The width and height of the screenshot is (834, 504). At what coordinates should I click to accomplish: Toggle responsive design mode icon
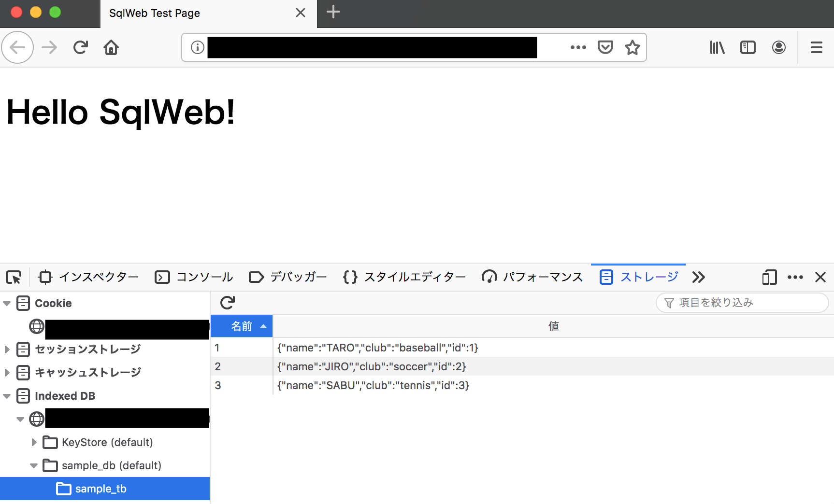pyautogui.click(x=769, y=277)
